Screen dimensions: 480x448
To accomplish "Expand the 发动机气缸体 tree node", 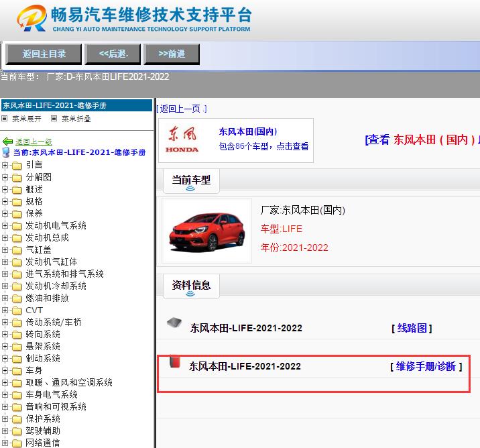I will coord(5,262).
